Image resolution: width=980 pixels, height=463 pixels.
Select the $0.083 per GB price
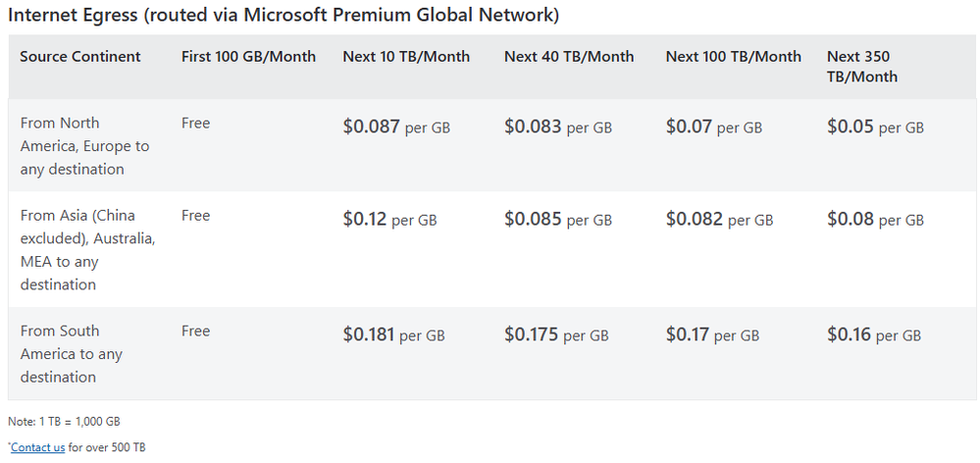(558, 127)
